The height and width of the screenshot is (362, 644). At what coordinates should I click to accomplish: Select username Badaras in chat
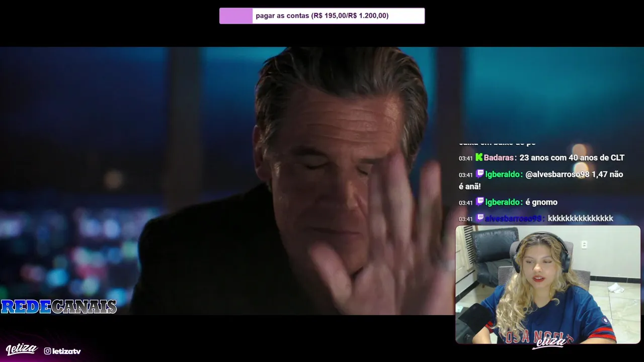pos(499,158)
